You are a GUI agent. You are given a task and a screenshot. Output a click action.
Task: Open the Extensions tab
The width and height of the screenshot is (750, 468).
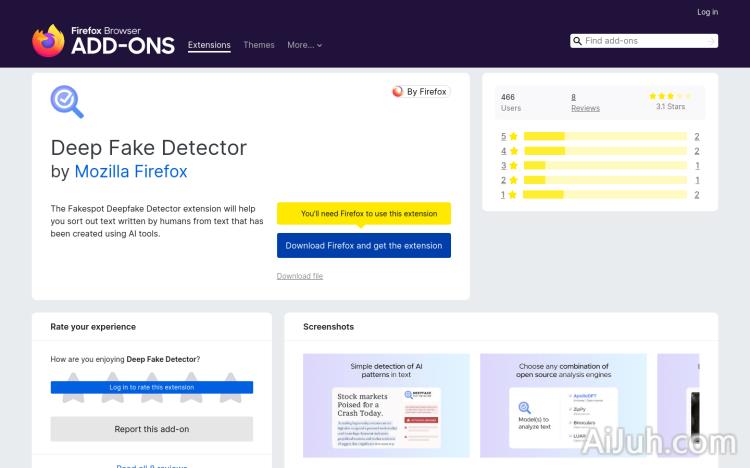209,45
